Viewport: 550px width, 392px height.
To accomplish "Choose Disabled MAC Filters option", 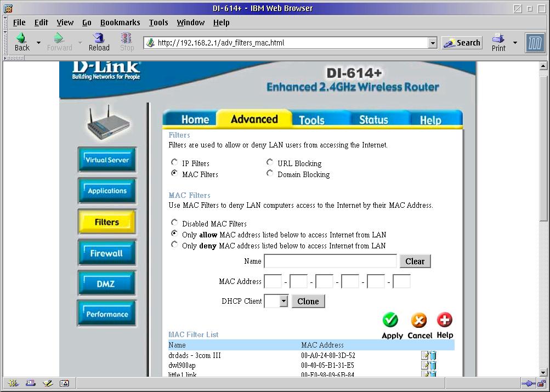I will click(x=174, y=222).
